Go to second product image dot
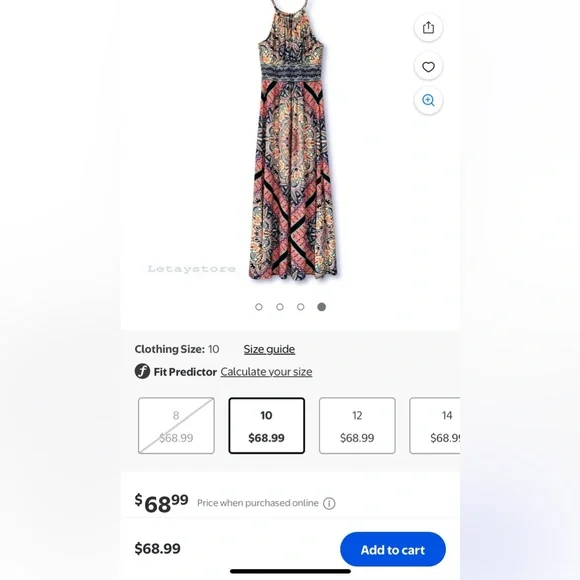The width and height of the screenshot is (580, 580). 280,307
